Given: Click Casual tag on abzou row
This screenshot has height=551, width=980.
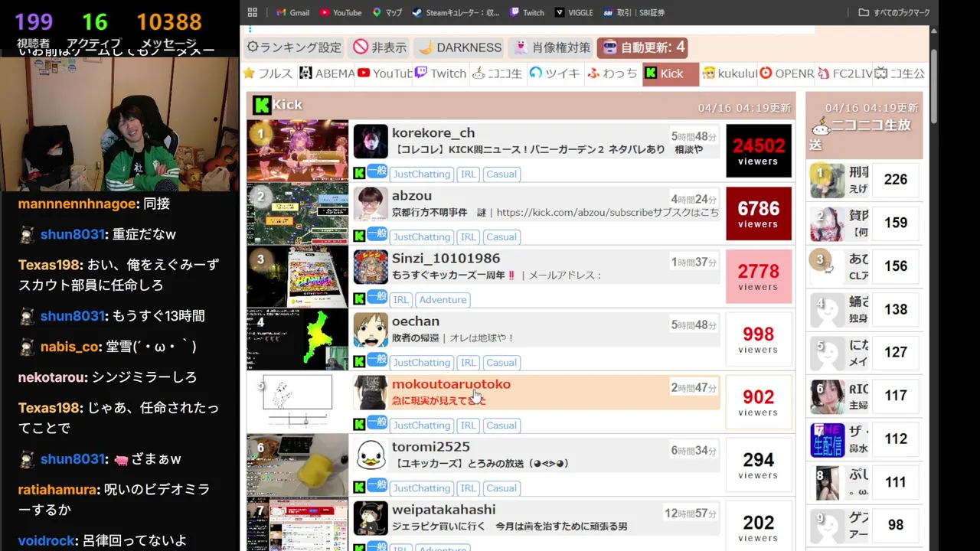Looking at the screenshot, I should (501, 237).
